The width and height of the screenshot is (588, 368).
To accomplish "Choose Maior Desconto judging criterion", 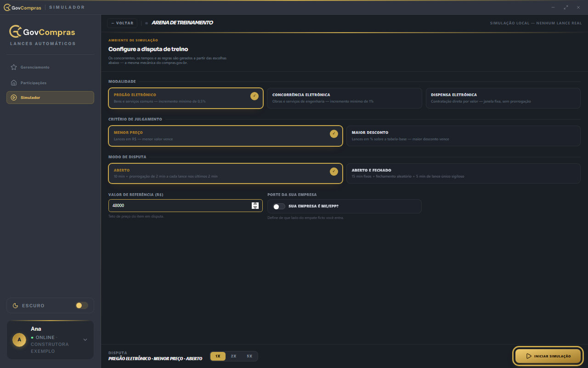I will click(x=464, y=136).
